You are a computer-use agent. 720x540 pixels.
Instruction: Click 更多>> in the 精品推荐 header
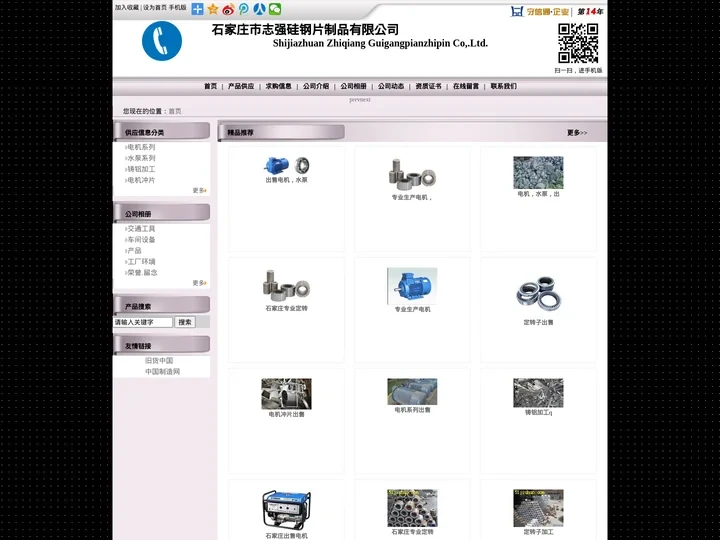(577, 133)
